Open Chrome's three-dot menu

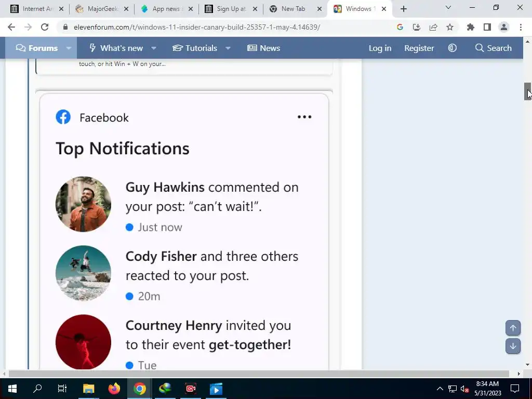(x=521, y=27)
